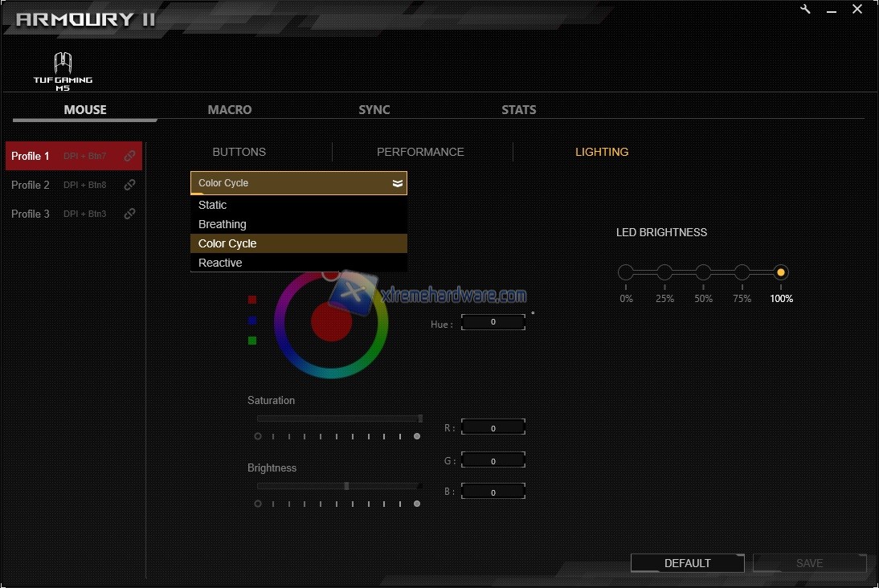Viewport: 879px width, 588px height.
Task: Set LED brightness to 0%
Action: coord(626,272)
